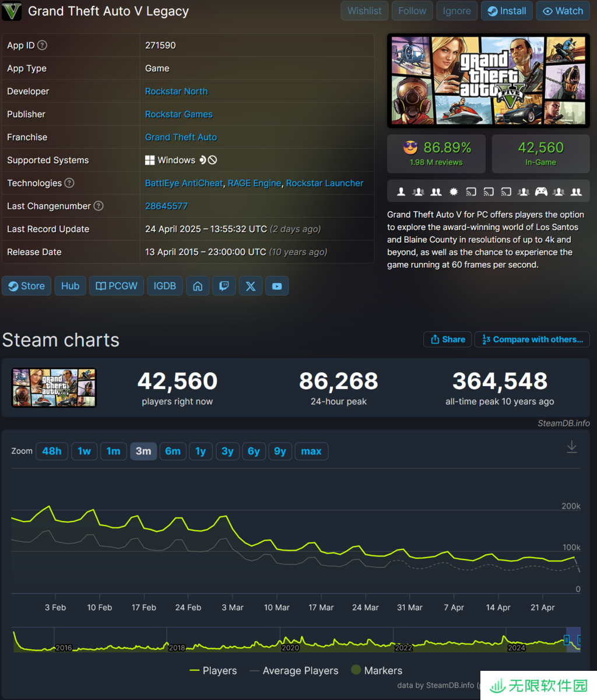Viewport: 597px width, 700px height.
Task: Open Rockstar Launcher technology link
Action: (x=325, y=183)
